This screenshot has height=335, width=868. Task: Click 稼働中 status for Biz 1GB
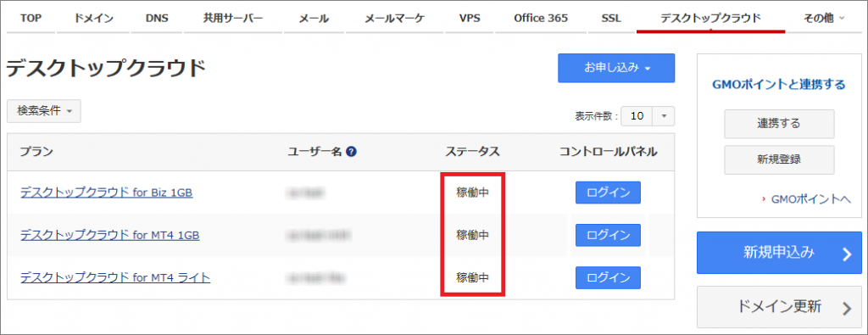[473, 193]
